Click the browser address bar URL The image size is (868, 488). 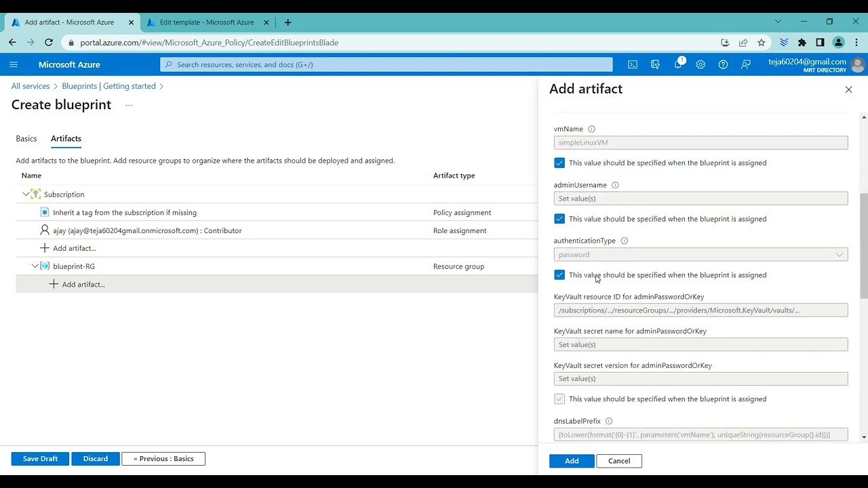tap(209, 43)
